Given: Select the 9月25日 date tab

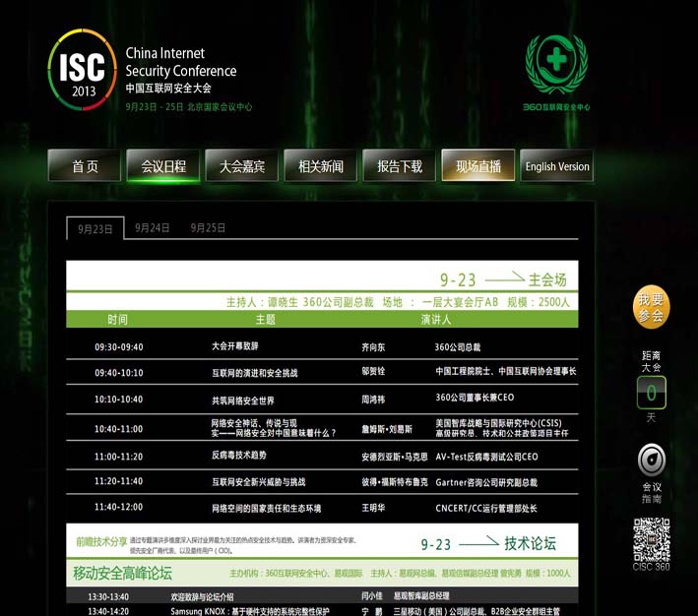Looking at the screenshot, I should click(208, 228).
